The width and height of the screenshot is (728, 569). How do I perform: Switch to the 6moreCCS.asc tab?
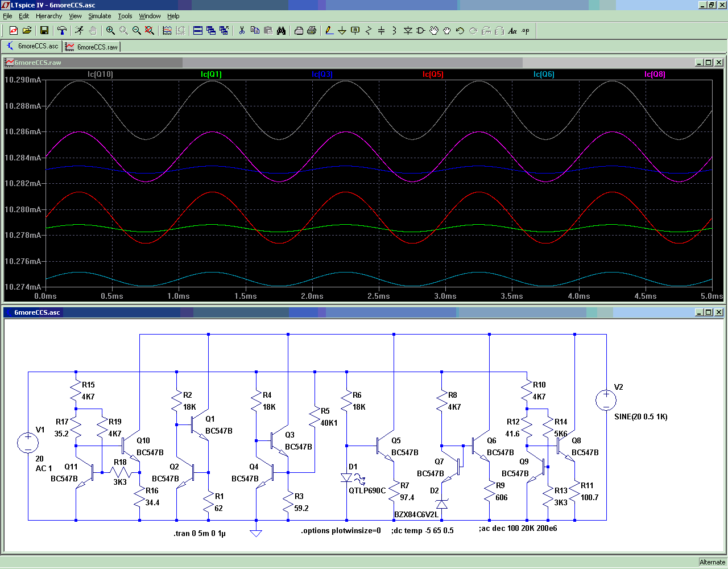point(32,46)
